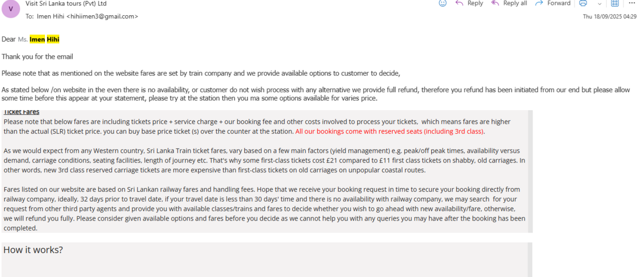Open the more actions ellipsis menu

point(632,3)
